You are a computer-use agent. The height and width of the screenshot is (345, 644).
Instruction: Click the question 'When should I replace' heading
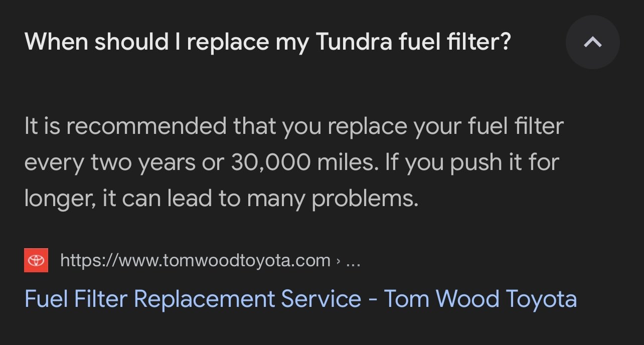(x=267, y=42)
